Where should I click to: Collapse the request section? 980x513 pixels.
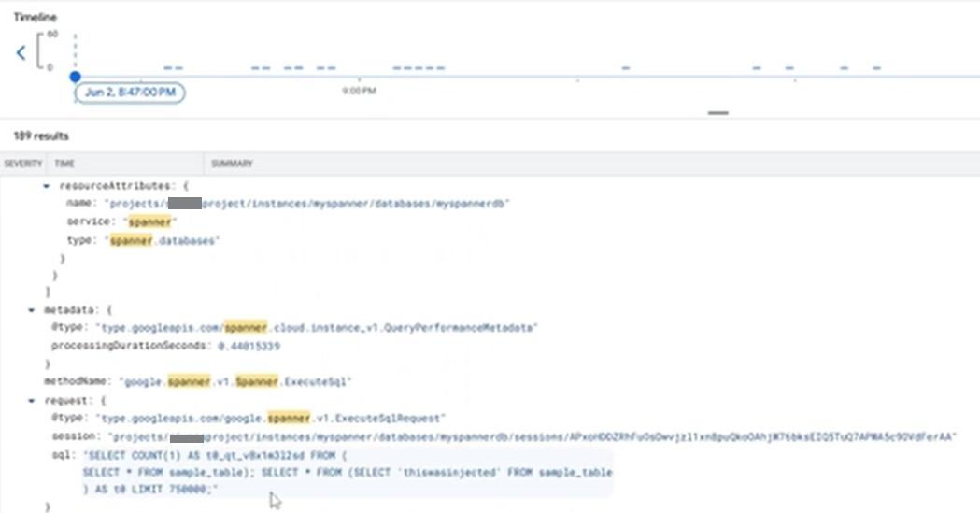pos(32,400)
